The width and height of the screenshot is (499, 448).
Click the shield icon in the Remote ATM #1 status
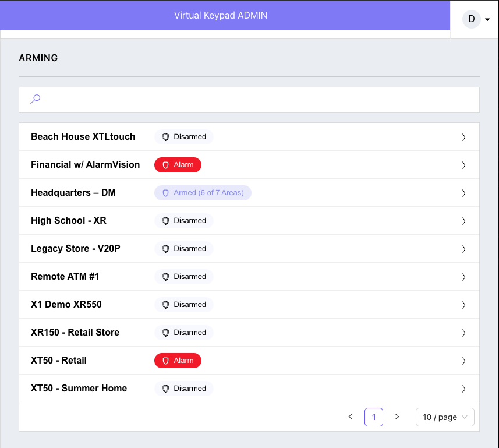pyautogui.click(x=165, y=277)
